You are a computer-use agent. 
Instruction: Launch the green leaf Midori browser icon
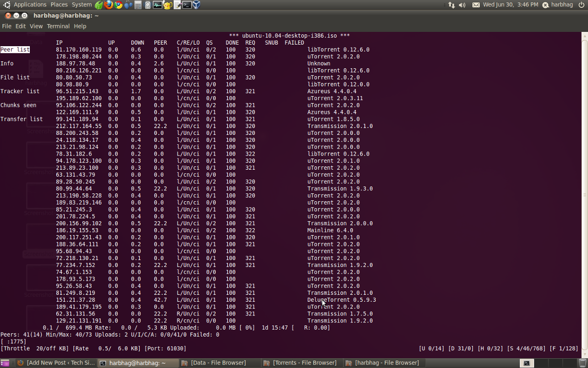click(99, 5)
